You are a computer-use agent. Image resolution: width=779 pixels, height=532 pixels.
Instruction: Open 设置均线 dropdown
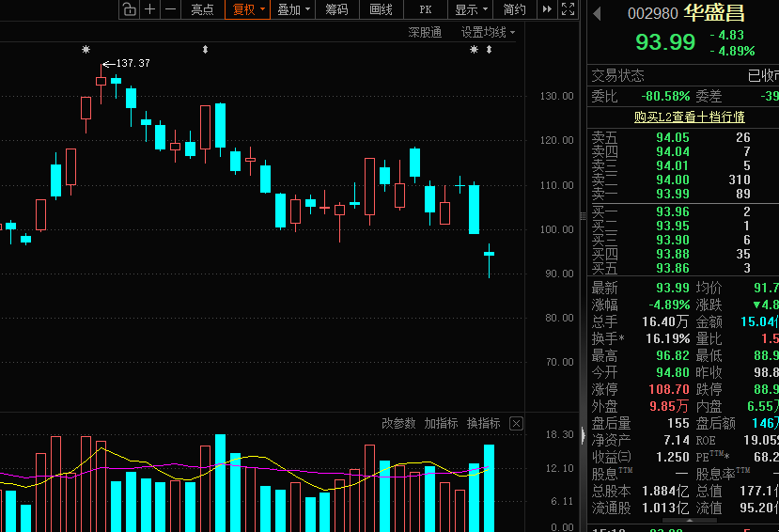488,33
